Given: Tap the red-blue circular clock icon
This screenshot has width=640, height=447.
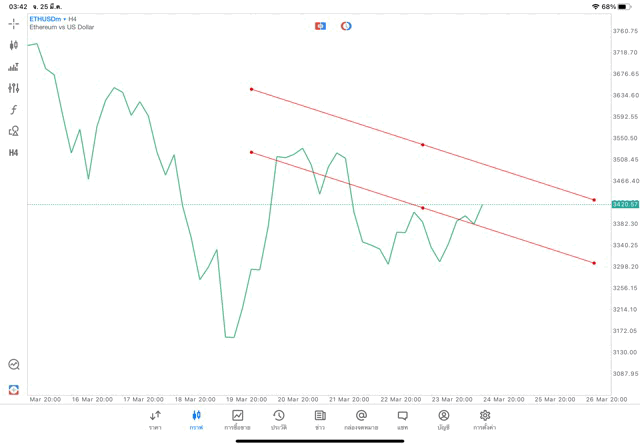Looking at the screenshot, I should pyautogui.click(x=346, y=25).
